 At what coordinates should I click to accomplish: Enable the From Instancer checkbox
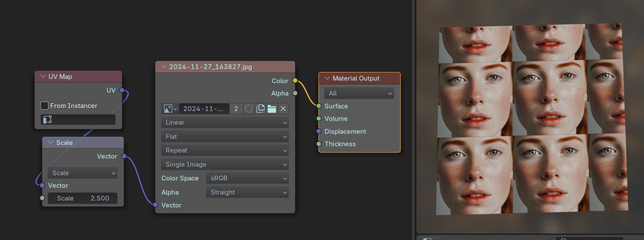44,105
